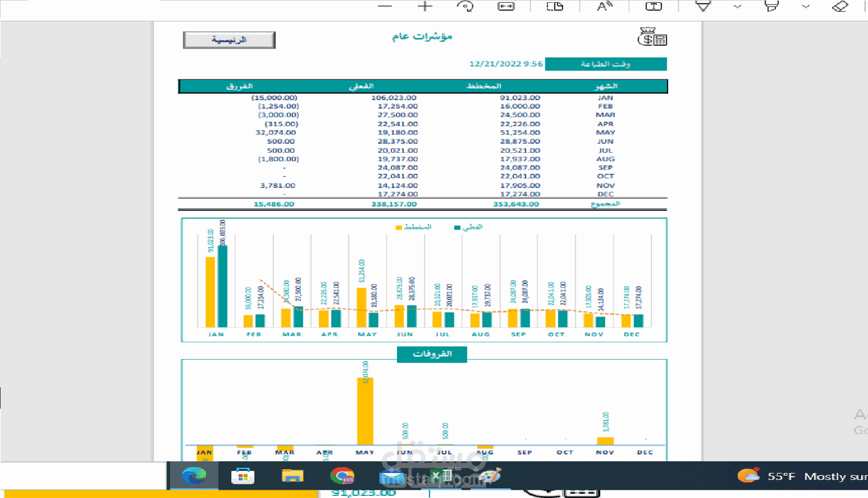Select the Add text tool
The image size is (868, 498).
[x=654, y=6]
